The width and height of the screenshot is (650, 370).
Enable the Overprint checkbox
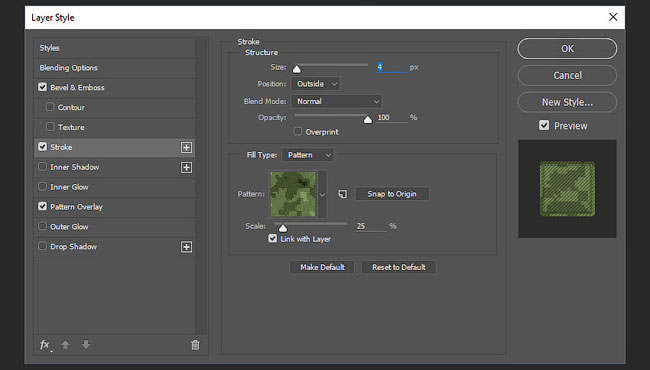pos(298,131)
